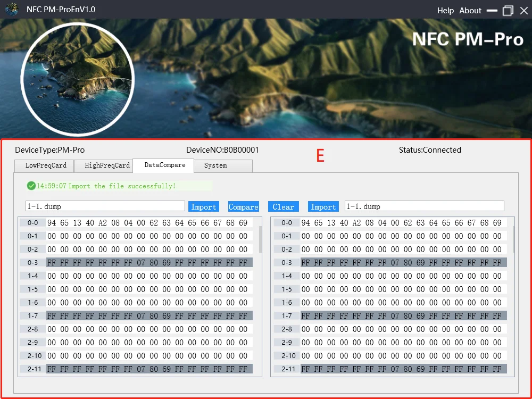
Task: Select row 1-4 in right data pane
Action: point(390,276)
